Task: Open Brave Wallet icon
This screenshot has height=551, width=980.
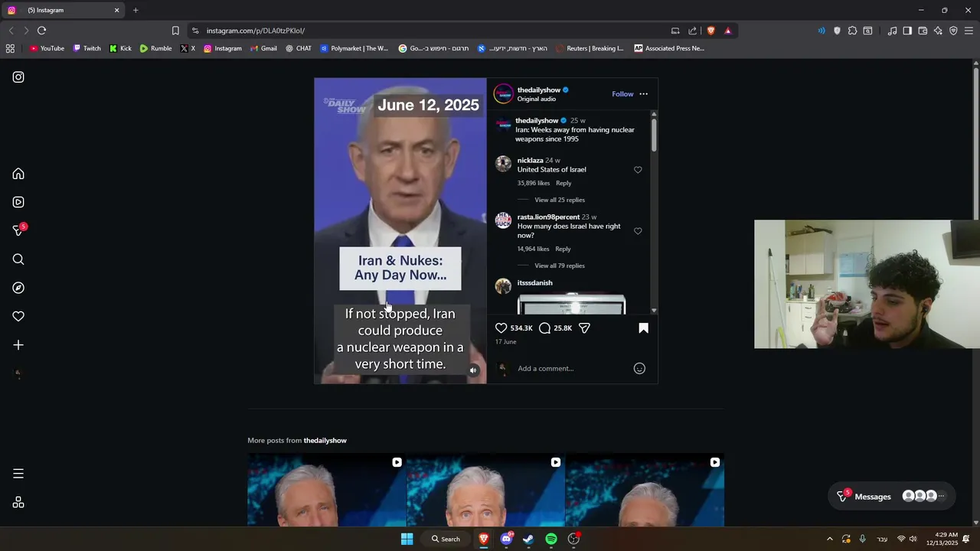Action: click(923, 31)
